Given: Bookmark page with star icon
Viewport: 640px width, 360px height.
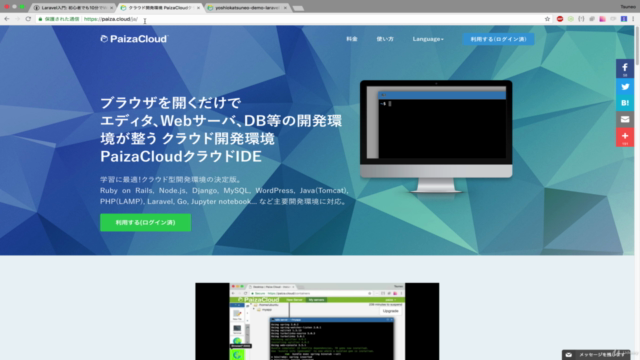Looking at the screenshot, I should pos(547,19).
